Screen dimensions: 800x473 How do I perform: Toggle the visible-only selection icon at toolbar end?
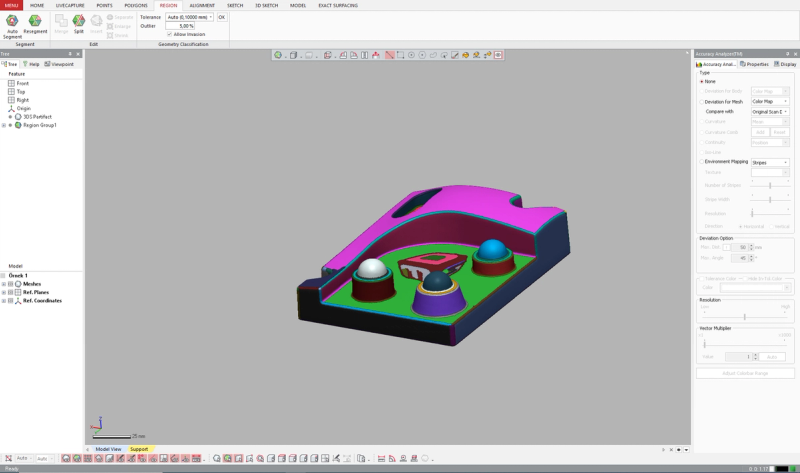tap(498, 55)
